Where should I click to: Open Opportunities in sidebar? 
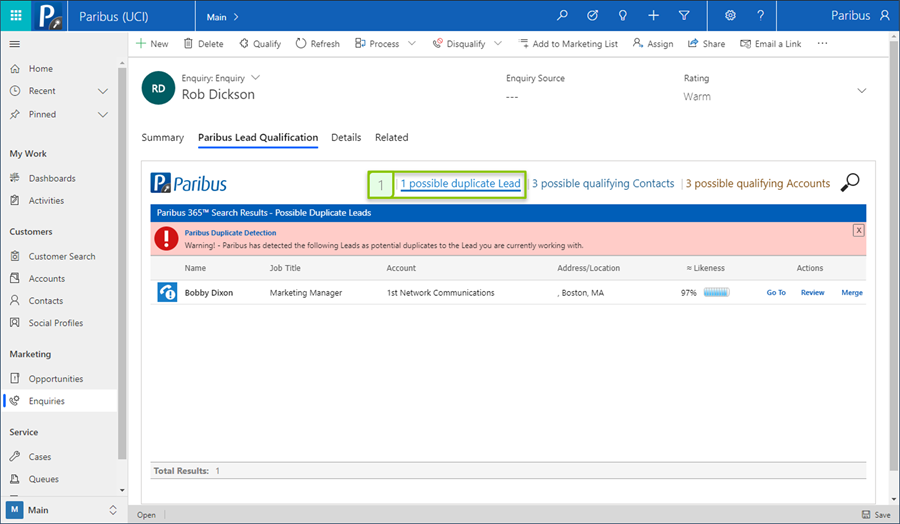point(55,379)
